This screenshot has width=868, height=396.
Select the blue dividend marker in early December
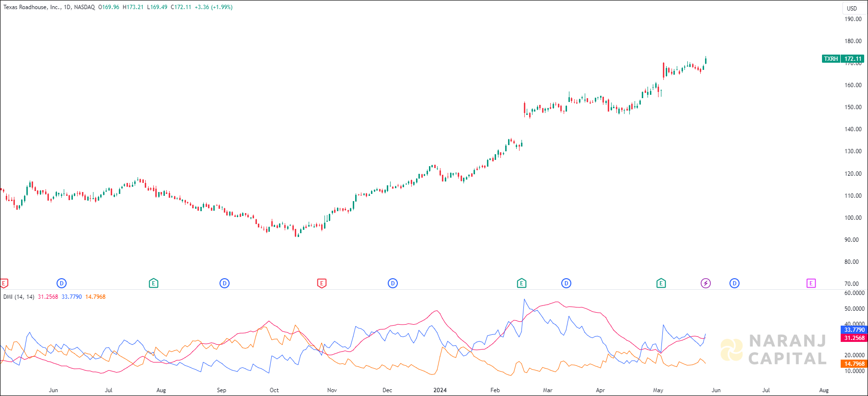[393, 283]
